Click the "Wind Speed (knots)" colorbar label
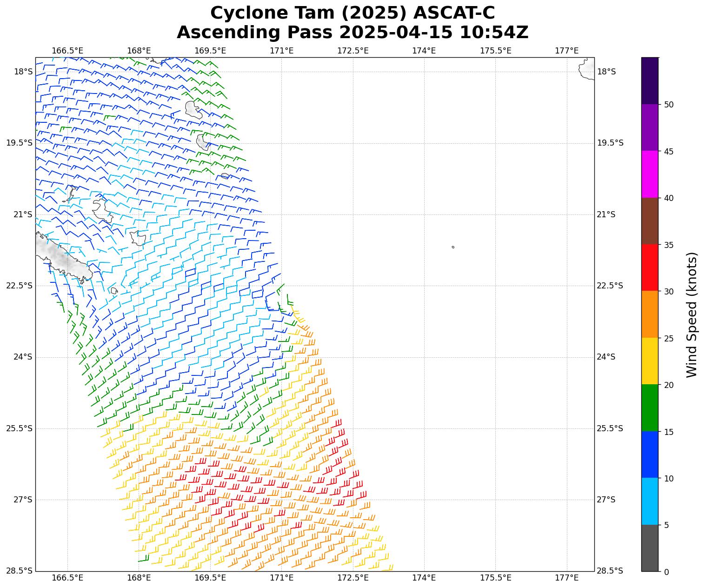The height and width of the screenshot is (588, 705). pyautogui.click(x=692, y=314)
